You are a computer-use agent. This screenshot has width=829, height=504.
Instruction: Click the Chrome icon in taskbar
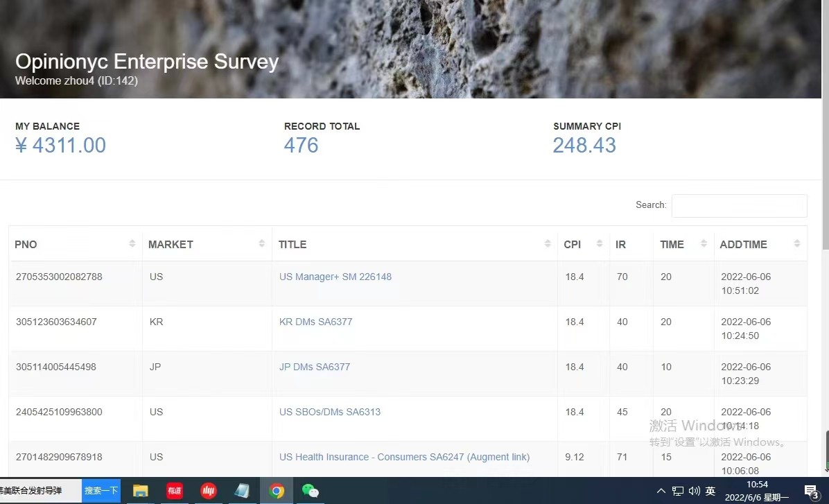coord(277,491)
